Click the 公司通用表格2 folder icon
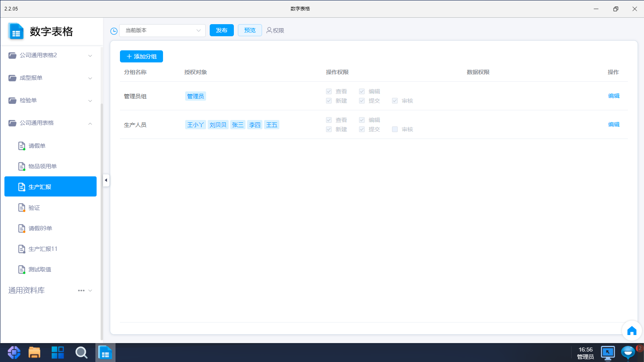Image resolution: width=644 pixels, height=362 pixels. [x=12, y=56]
